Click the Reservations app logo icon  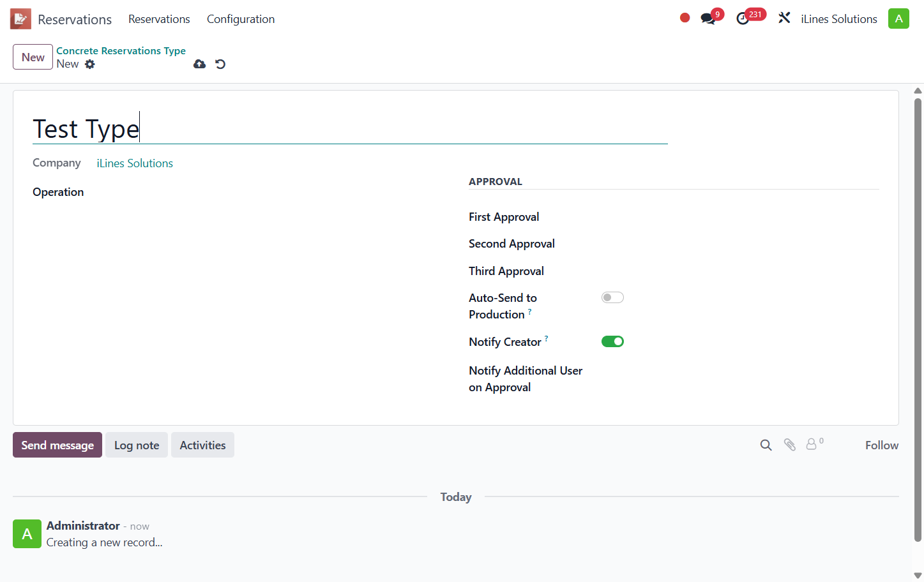pyautogui.click(x=20, y=19)
